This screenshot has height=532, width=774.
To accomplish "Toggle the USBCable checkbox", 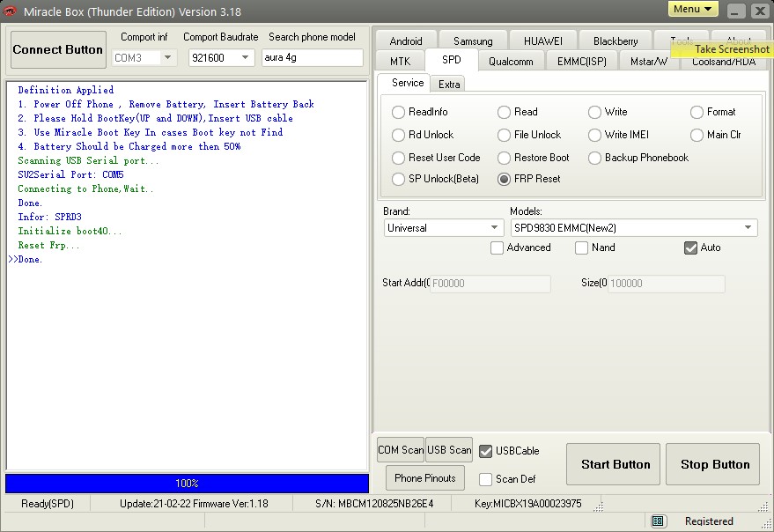I will point(486,451).
